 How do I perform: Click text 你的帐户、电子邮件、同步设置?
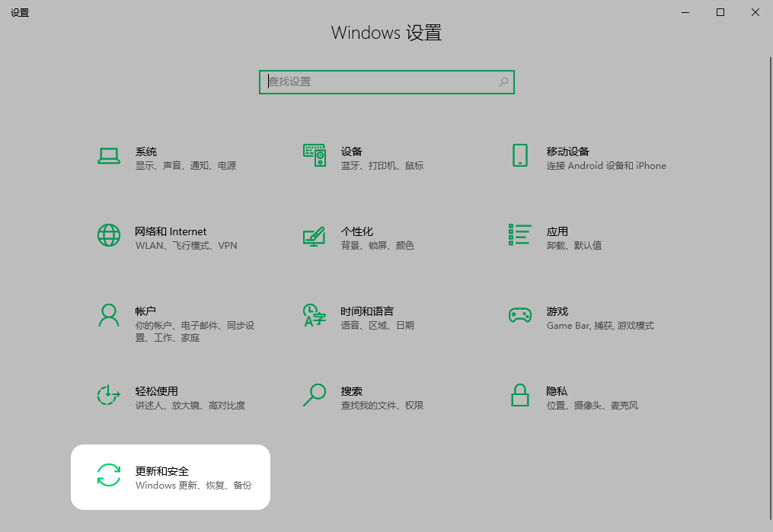coord(195,332)
